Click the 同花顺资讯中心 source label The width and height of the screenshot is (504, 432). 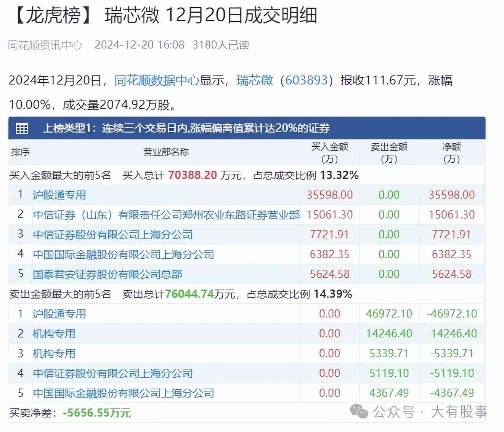[x=45, y=45]
